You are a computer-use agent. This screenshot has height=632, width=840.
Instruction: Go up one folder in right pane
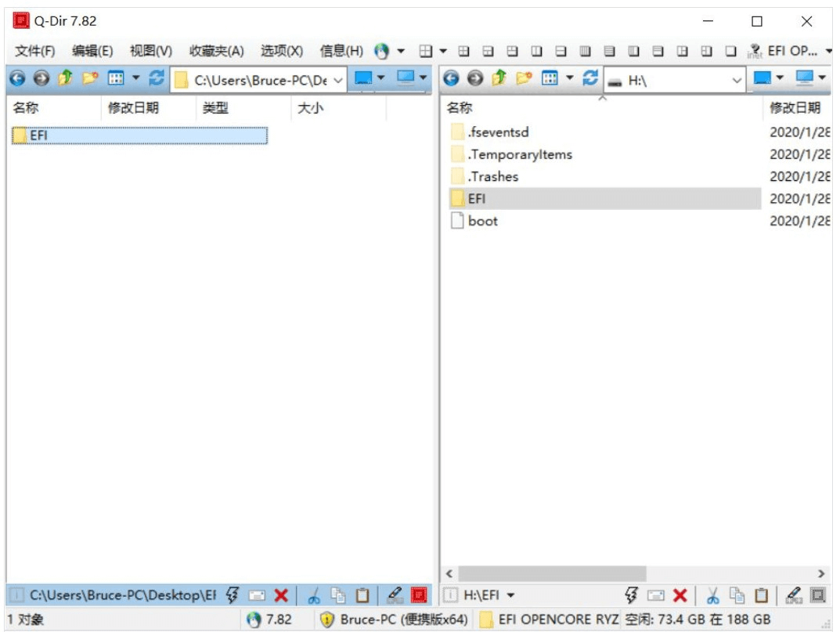499,78
